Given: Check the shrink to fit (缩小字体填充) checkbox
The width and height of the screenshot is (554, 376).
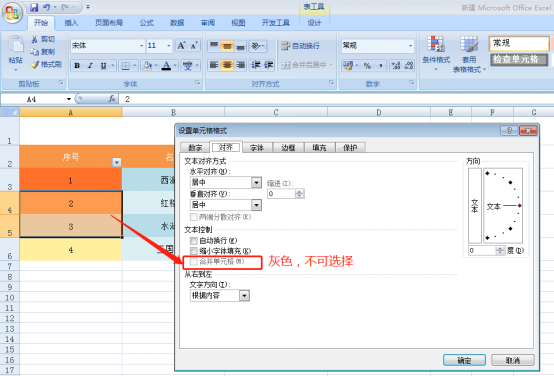Looking at the screenshot, I should pos(194,251).
